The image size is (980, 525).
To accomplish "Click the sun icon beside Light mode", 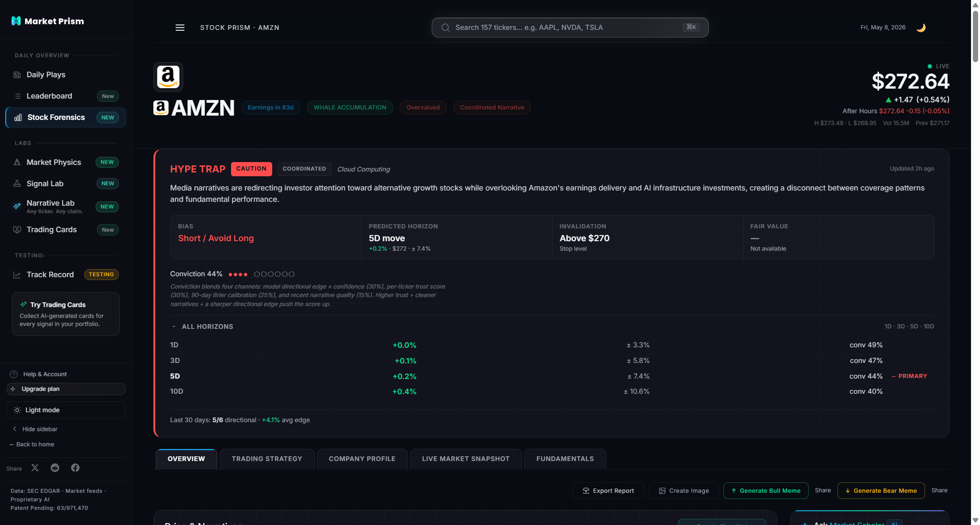I will tap(17, 410).
